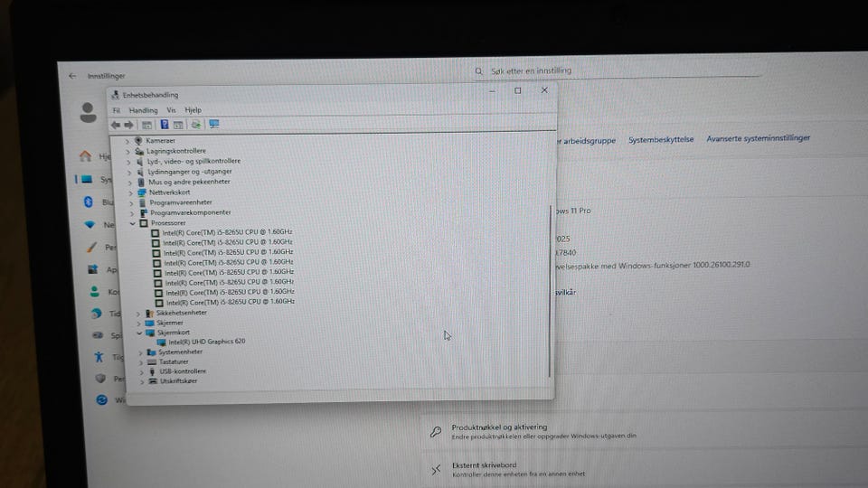Click the Bluetooth icon in Settings sidebar
Image resolution: width=868 pixels, height=488 pixels.
(89, 202)
